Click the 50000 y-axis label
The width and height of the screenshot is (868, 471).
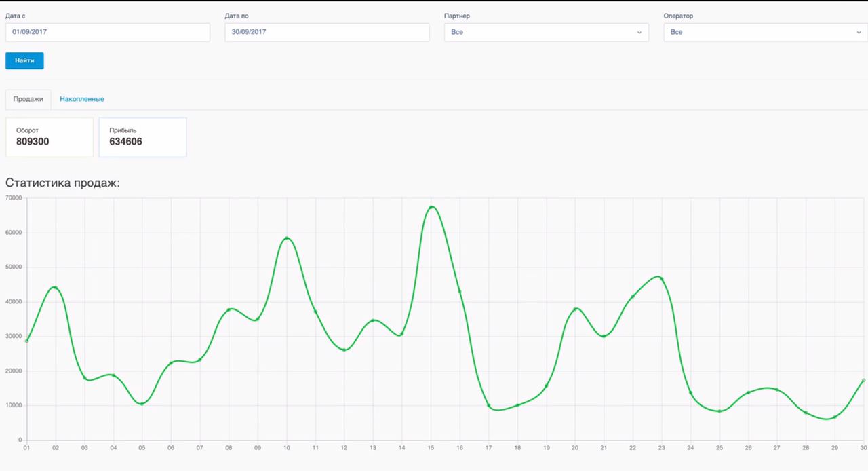tap(14, 267)
